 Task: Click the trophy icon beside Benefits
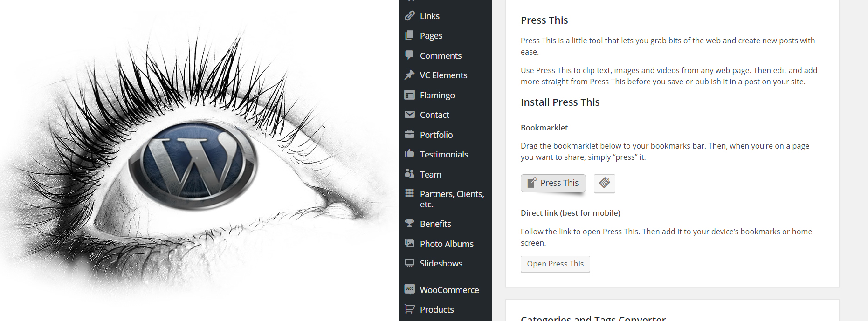[410, 223]
